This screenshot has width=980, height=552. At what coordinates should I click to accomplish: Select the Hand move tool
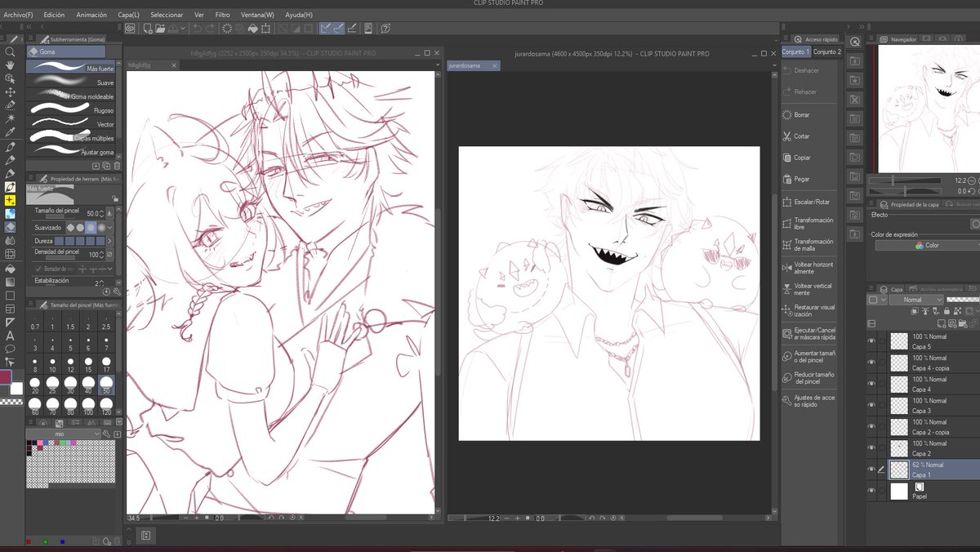point(10,65)
